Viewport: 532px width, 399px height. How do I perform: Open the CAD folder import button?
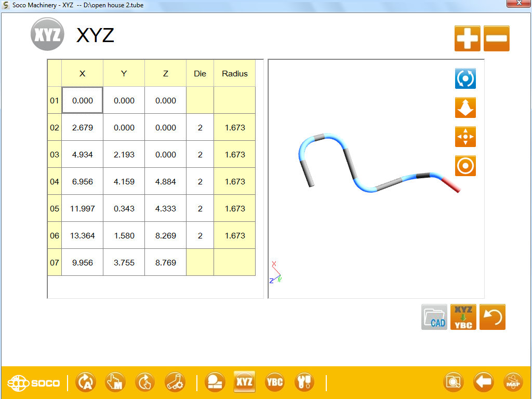coord(434,317)
